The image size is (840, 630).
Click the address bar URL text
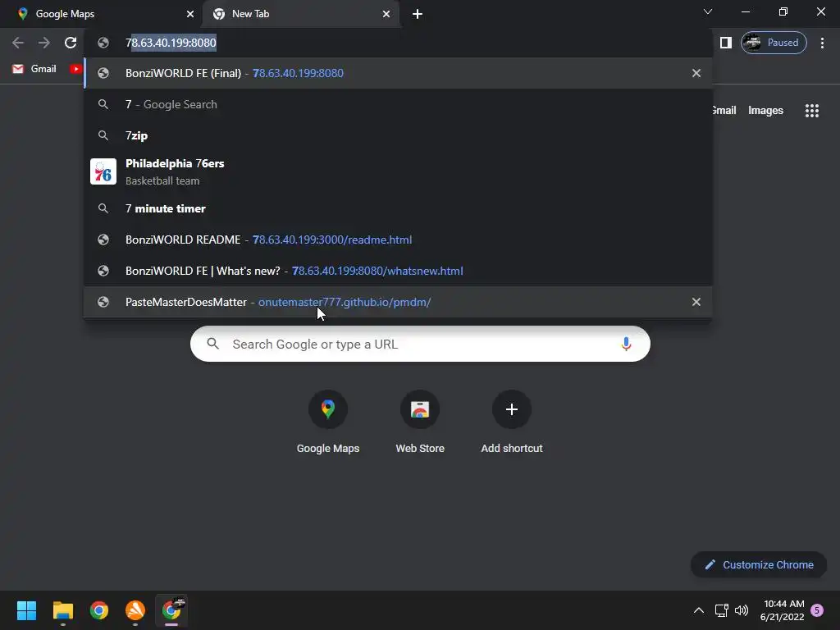coord(171,43)
